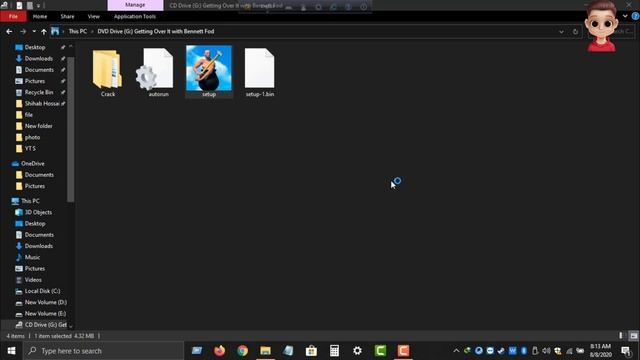Viewport: 640px width, 360px height.
Task: Open the volume speaker tray icon
Action: 546,351
